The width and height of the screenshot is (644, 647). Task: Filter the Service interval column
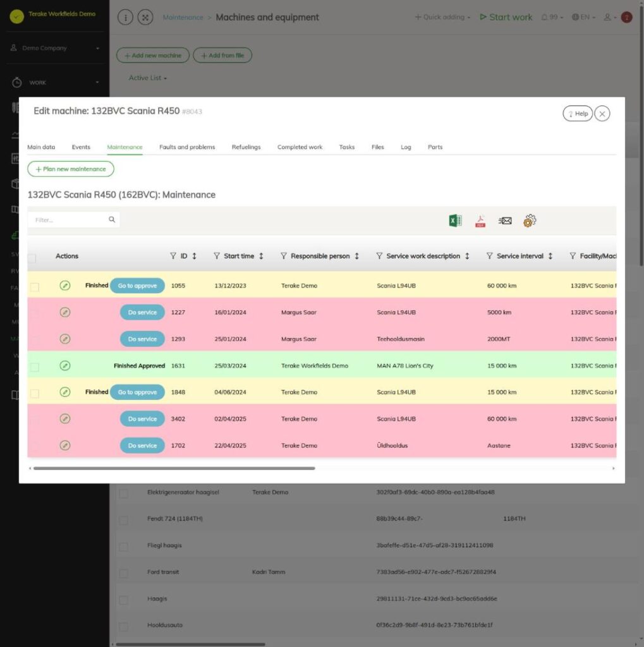(x=490, y=256)
